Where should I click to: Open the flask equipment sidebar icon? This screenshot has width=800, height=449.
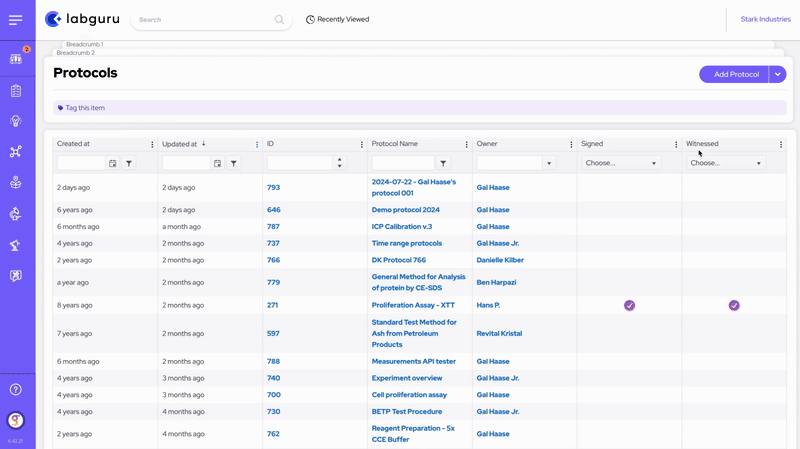(16, 214)
